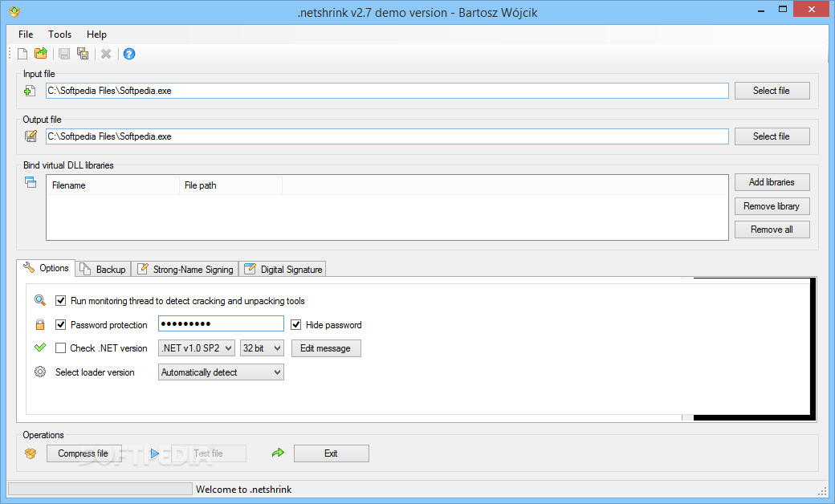Click the Exit button
The width and height of the screenshot is (835, 504).
click(x=332, y=453)
